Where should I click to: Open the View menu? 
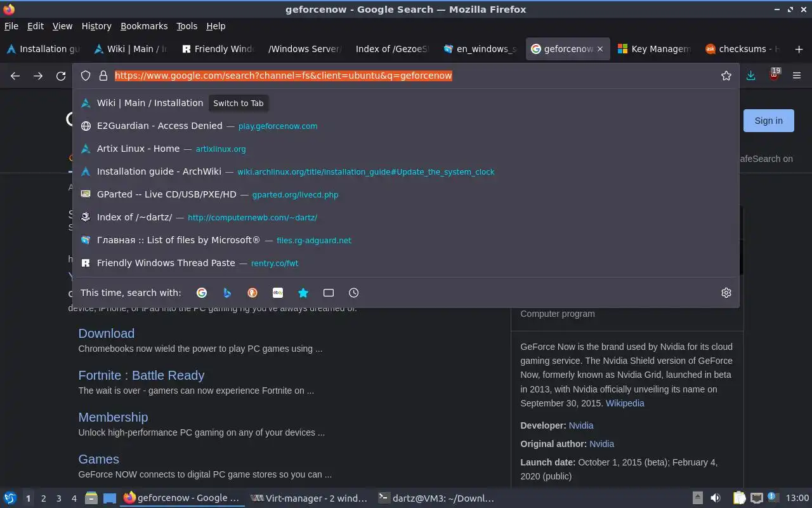[x=62, y=26]
